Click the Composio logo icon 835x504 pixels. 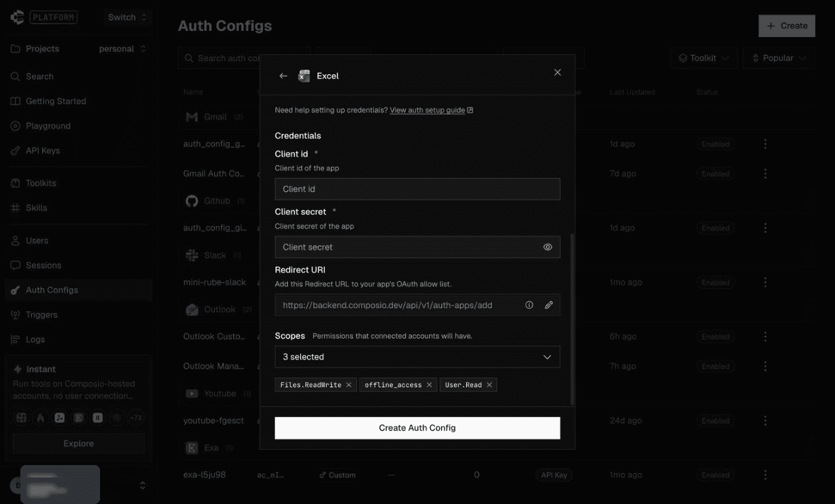(17, 17)
